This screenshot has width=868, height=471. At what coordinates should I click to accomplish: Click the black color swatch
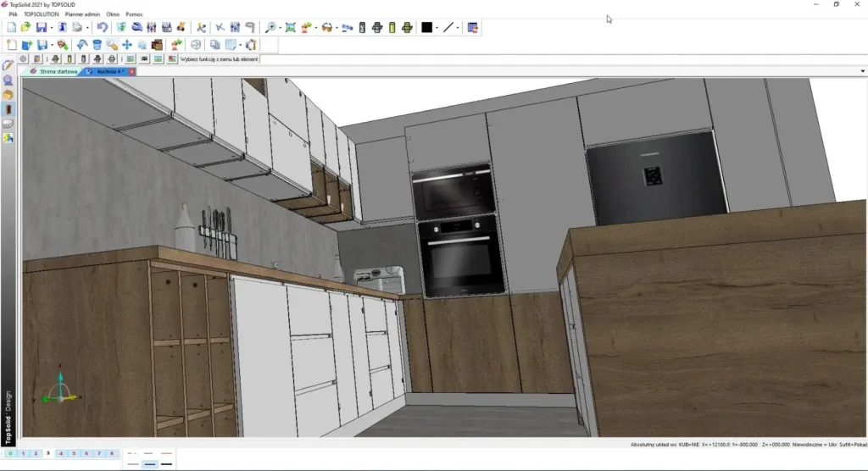point(426,28)
